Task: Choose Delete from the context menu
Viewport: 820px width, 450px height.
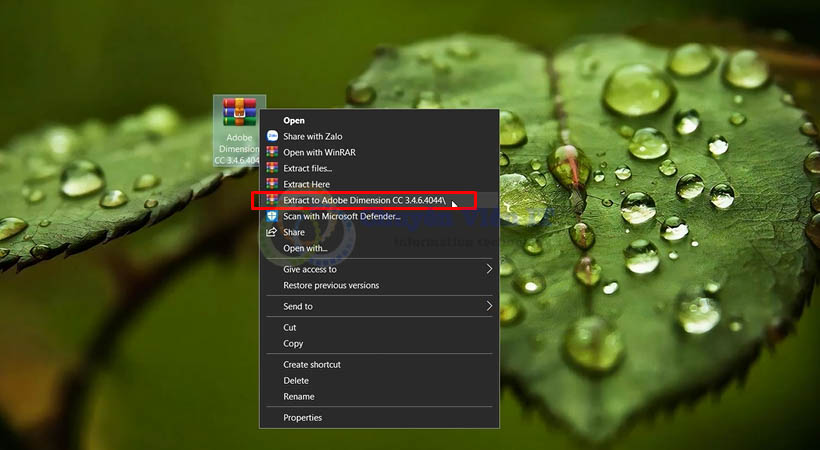Action: pyautogui.click(x=296, y=381)
